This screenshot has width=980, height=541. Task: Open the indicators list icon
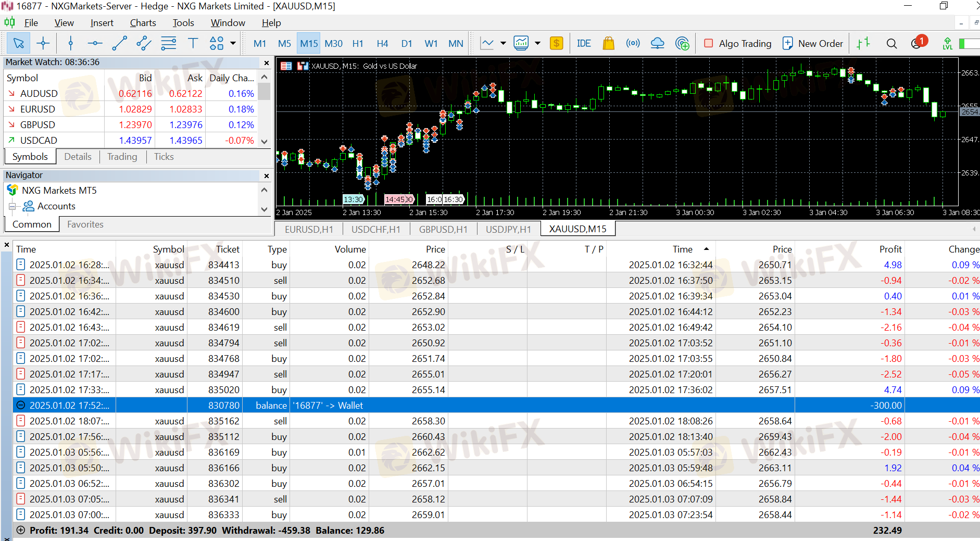[x=521, y=43]
